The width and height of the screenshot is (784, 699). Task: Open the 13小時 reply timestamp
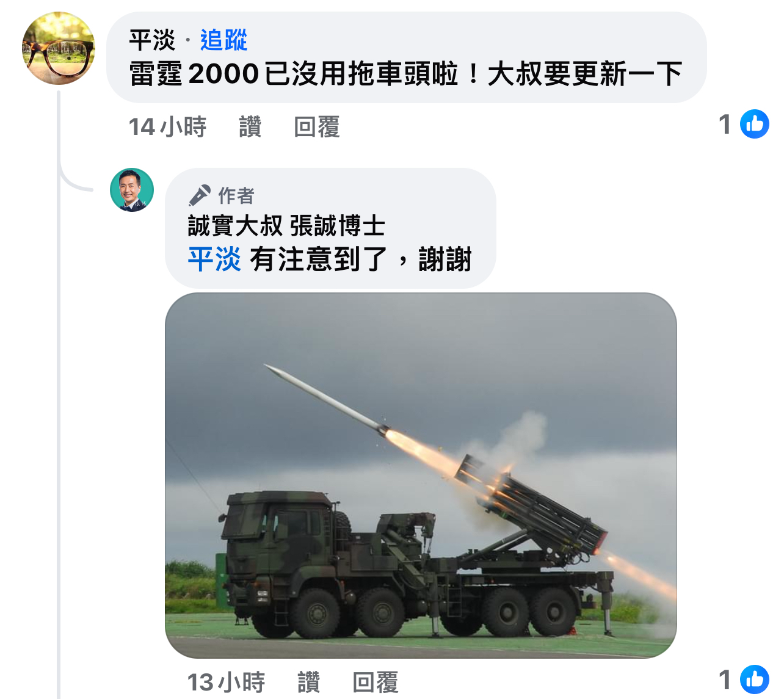(x=226, y=683)
